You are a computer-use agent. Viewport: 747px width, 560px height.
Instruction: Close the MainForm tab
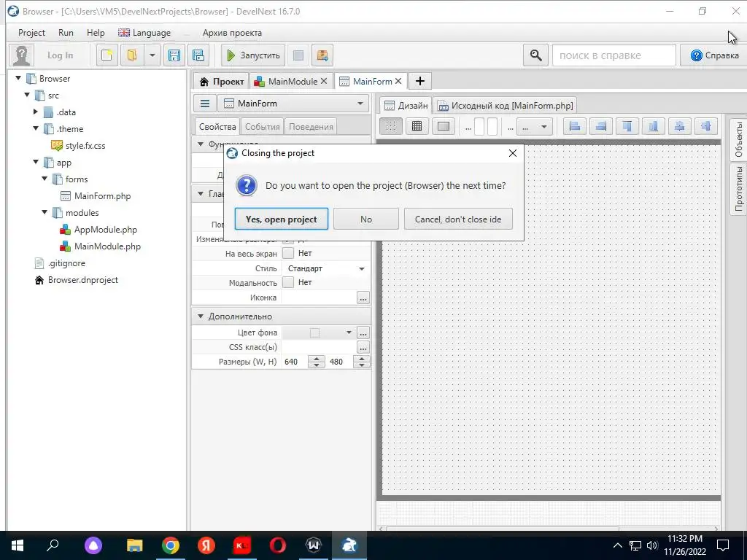[398, 81]
